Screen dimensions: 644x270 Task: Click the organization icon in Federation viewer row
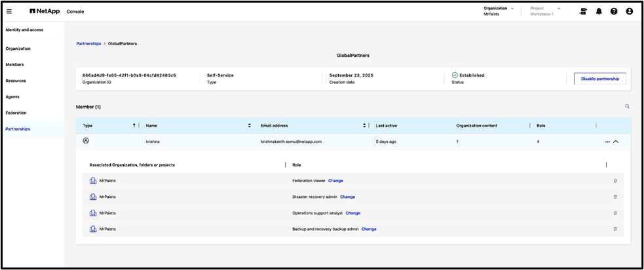(x=93, y=180)
